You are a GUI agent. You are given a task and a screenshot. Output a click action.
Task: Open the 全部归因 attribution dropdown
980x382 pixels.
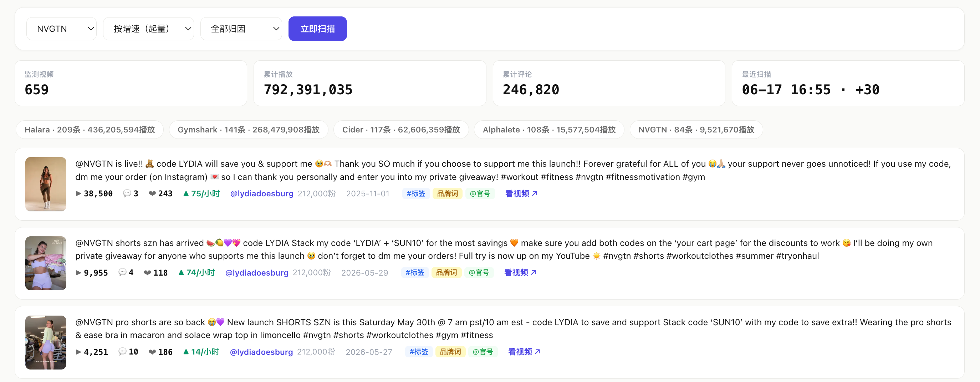(x=241, y=29)
